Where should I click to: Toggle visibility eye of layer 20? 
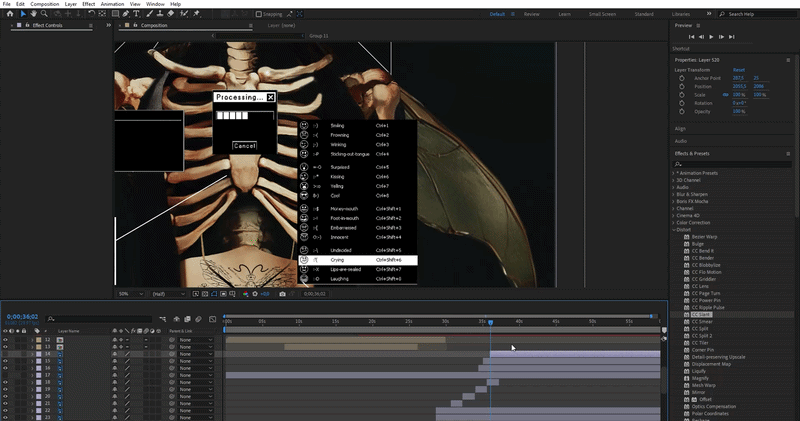tap(5, 397)
